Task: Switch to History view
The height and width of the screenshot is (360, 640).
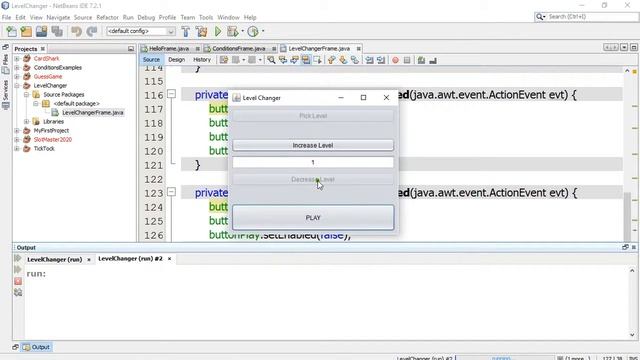Action: (x=202, y=60)
